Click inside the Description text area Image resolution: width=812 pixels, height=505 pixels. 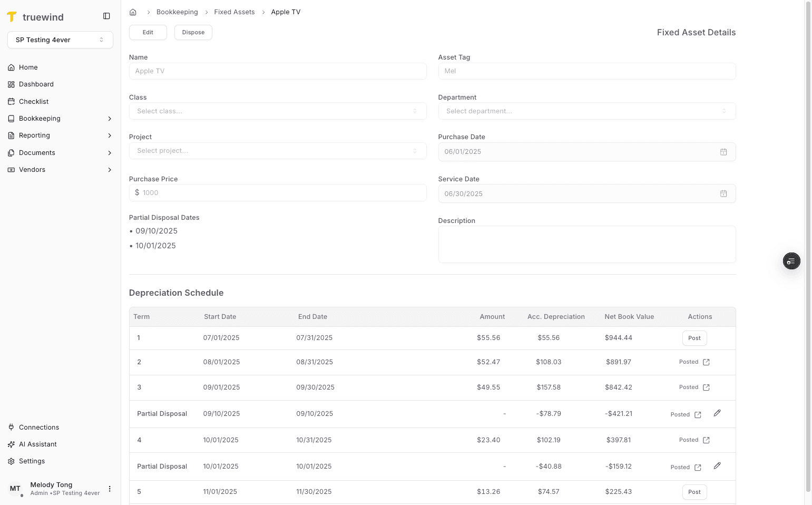(586, 244)
